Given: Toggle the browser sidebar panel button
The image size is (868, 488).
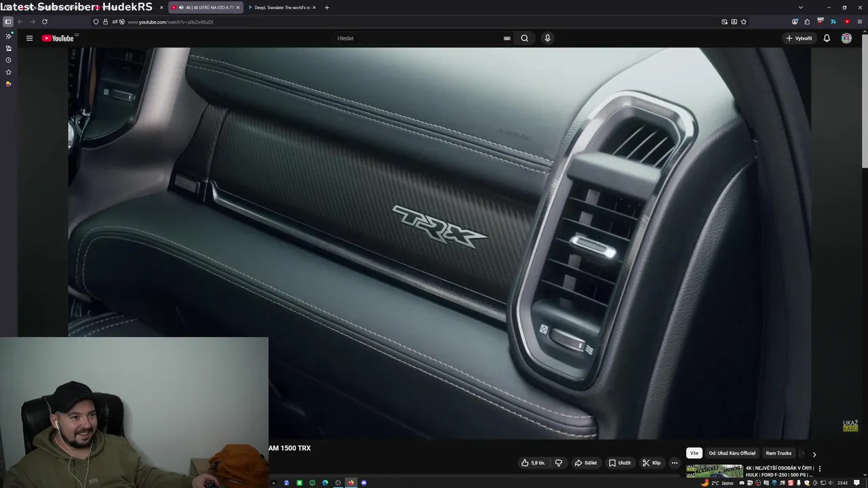Looking at the screenshot, I should [8, 22].
